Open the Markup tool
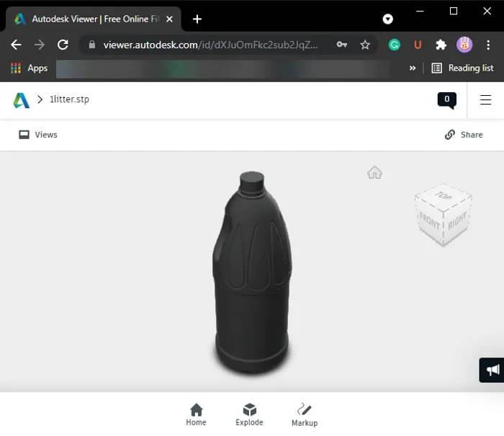Image resolution: width=504 pixels, height=436 pixels. tap(305, 414)
